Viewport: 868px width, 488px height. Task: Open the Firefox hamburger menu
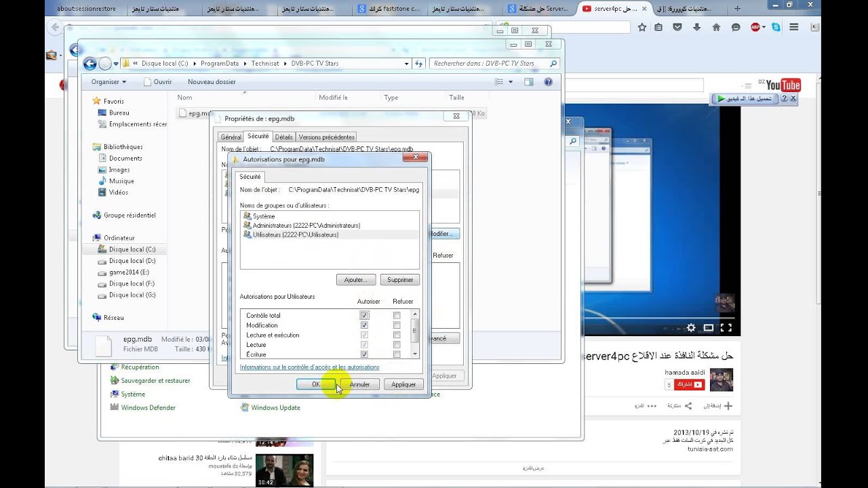[x=794, y=27]
